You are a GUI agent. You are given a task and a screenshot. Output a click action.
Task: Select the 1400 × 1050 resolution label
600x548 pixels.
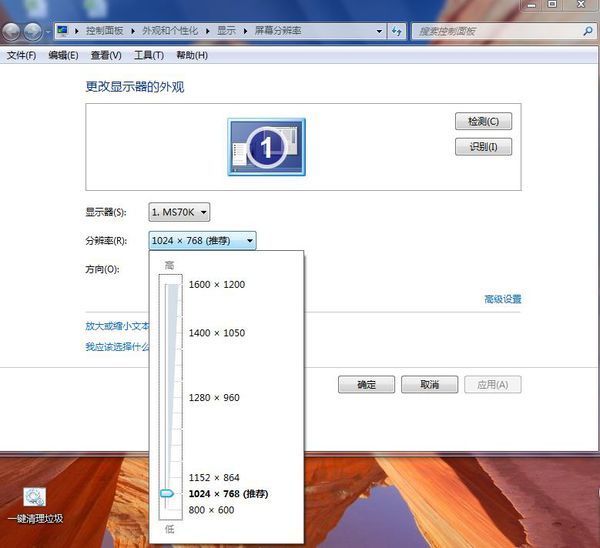[x=217, y=333]
